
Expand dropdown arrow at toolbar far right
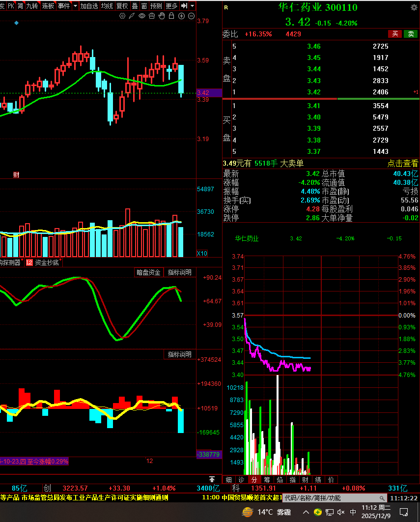pyautogui.click(x=193, y=6)
